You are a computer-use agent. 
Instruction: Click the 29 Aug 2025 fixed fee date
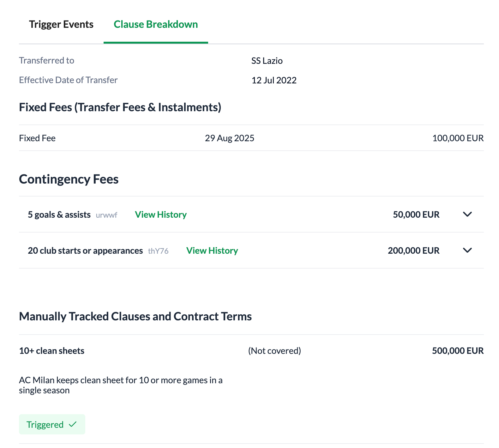pyautogui.click(x=230, y=138)
